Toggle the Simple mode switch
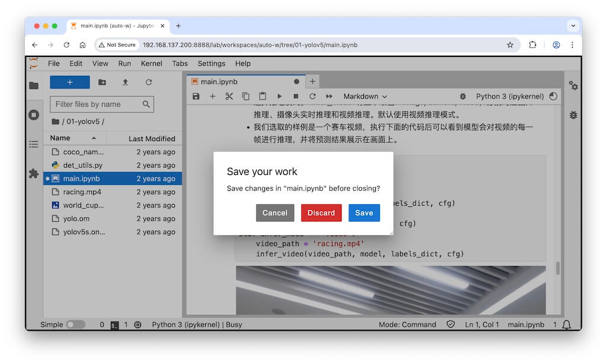607x364 pixels. [75, 324]
